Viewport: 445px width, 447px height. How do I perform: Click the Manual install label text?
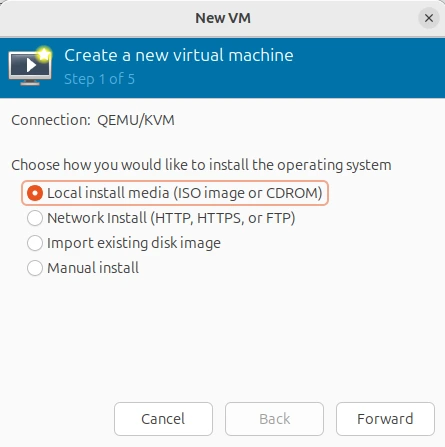(x=93, y=268)
